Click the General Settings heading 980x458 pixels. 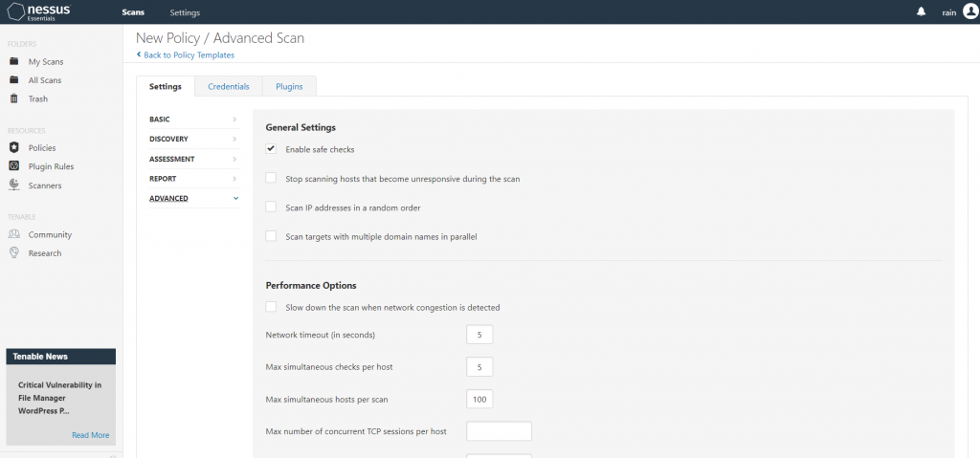tap(301, 127)
